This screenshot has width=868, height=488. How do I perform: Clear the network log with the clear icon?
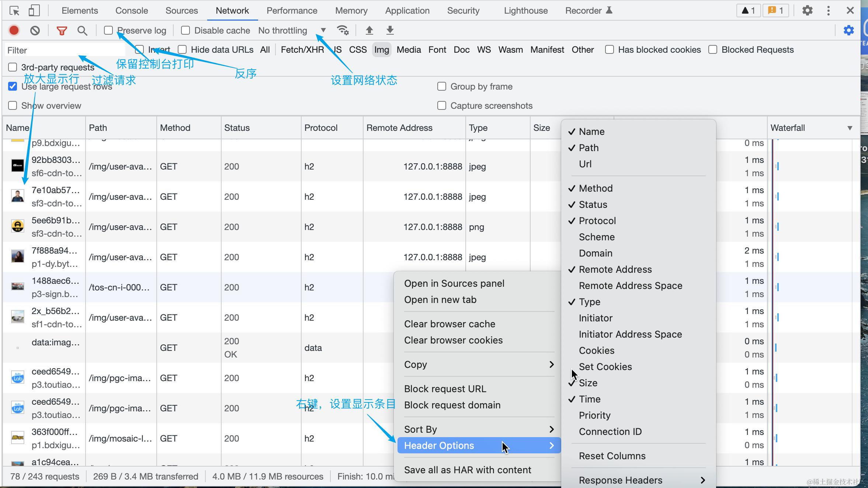pos(35,30)
